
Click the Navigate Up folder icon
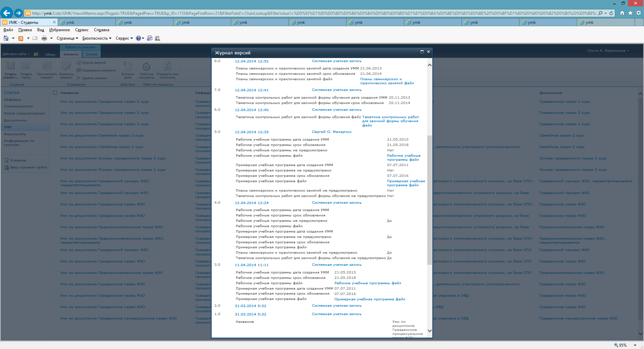36,54
